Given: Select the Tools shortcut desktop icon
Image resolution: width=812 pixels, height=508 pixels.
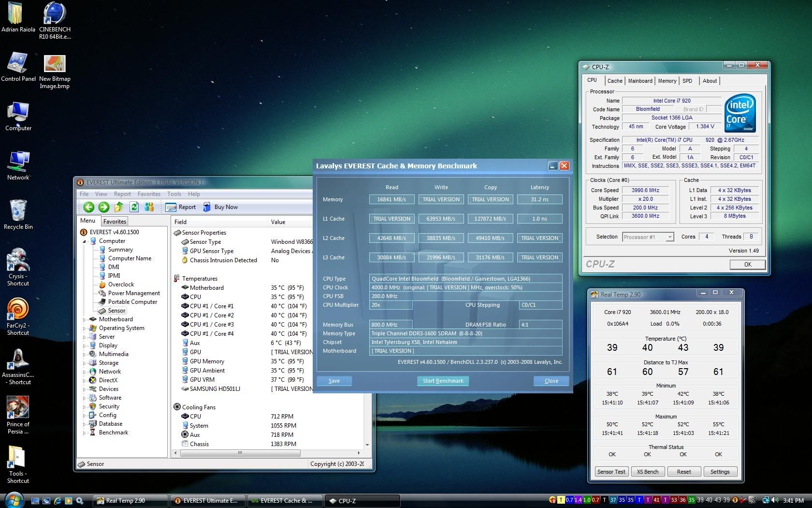Looking at the screenshot, I should pos(18,465).
